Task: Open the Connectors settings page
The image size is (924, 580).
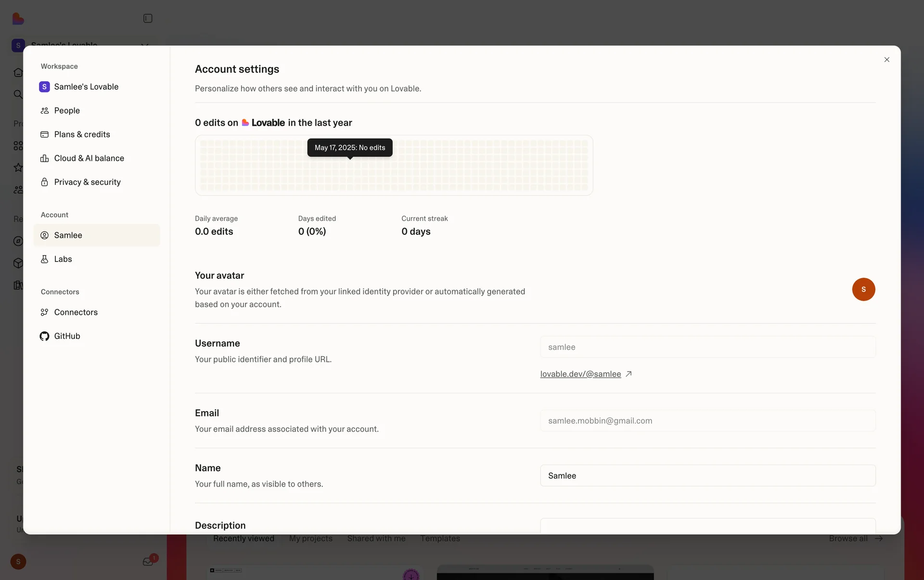Action: click(76, 312)
